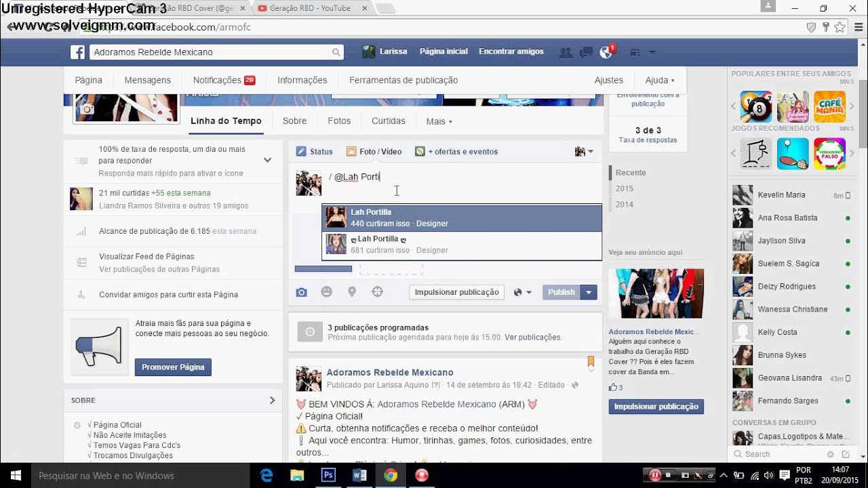Expand the response rate chevron
Image resolution: width=868 pixels, height=488 pixels.
coord(267,160)
